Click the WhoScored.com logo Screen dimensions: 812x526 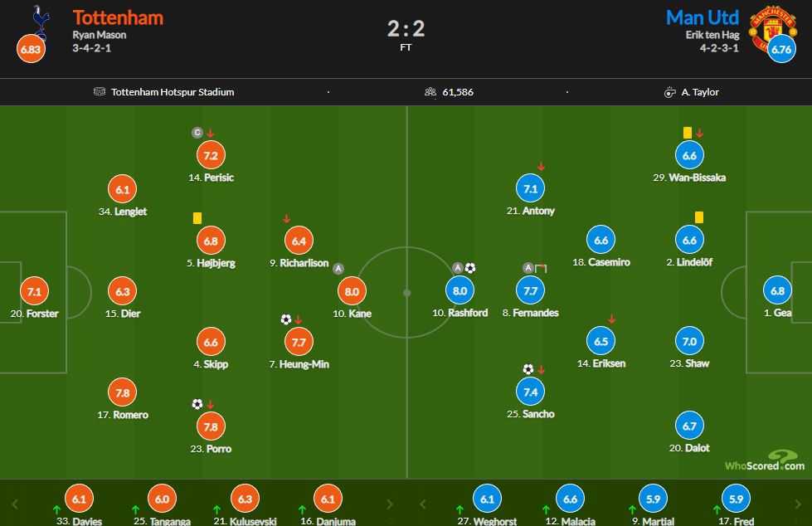point(765,460)
